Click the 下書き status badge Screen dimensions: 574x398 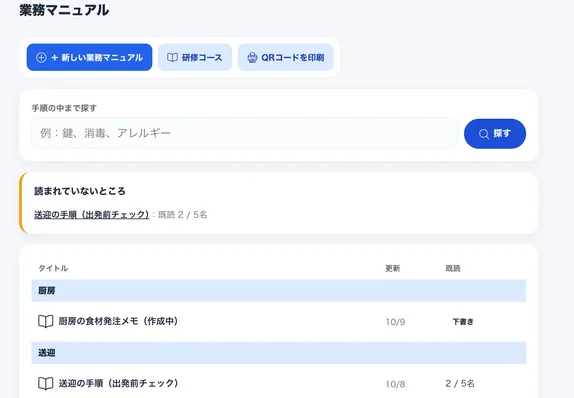coord(463,321)
